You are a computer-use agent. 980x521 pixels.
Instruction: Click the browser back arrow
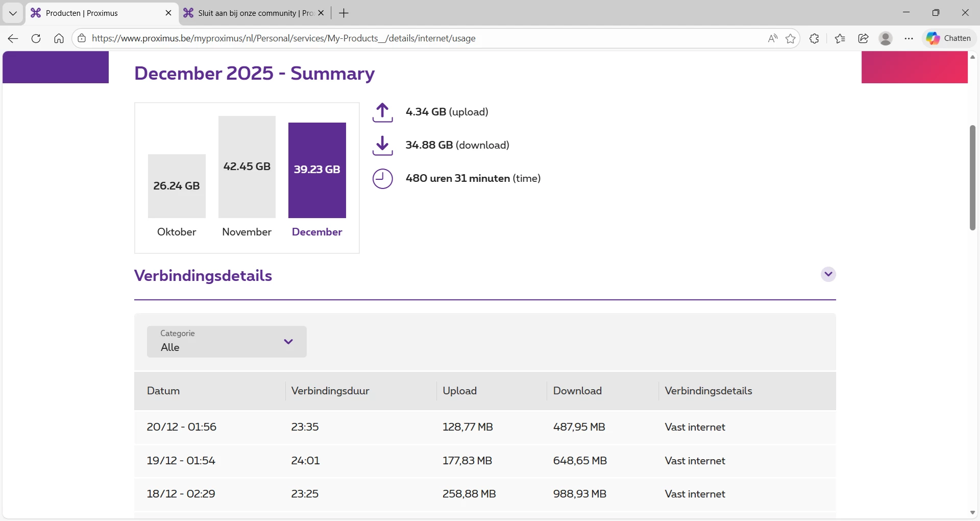(x=13, y=39)
